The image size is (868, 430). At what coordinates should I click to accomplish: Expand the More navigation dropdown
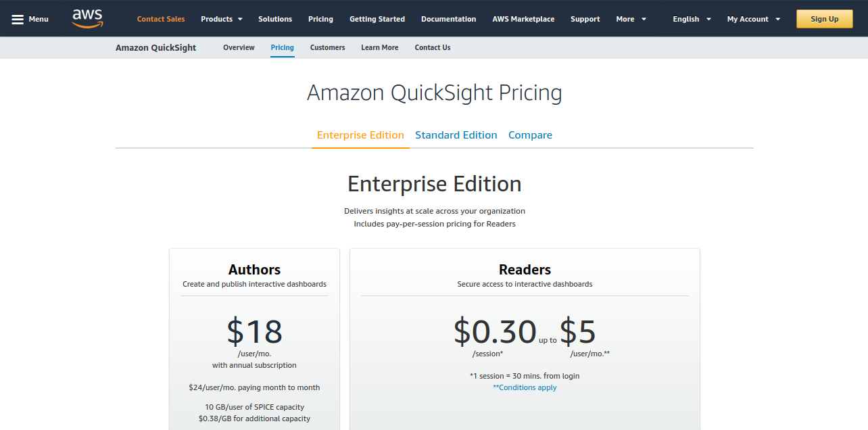tap(630, 19)
